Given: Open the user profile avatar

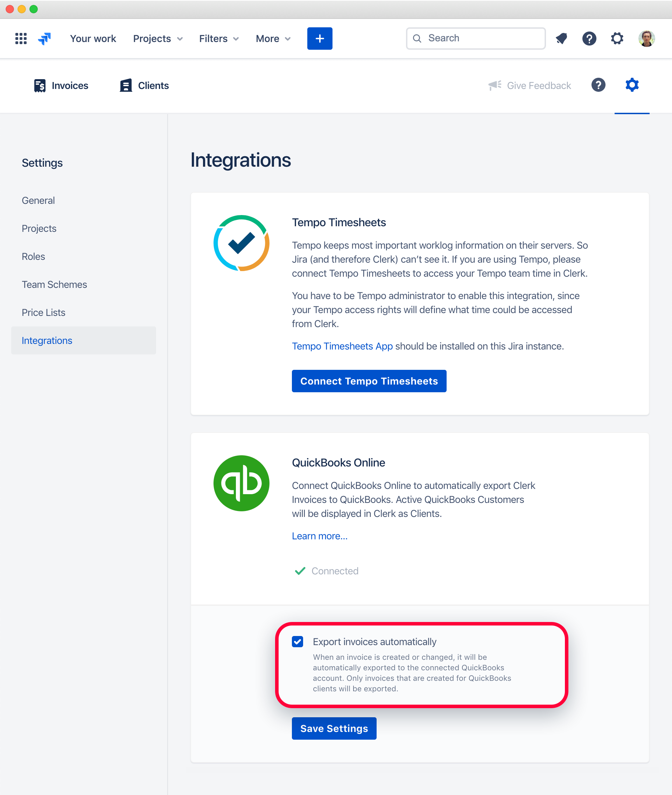Looking at the screenshot, I should (646, 39).
